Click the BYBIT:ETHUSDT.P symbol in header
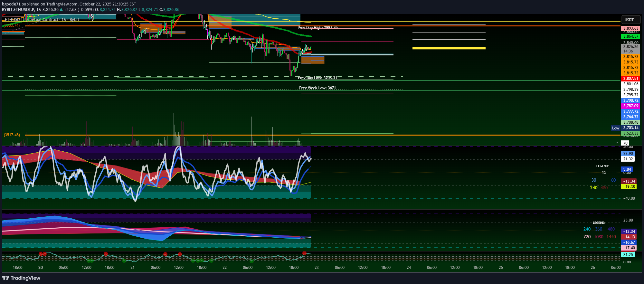644x284 pixels. point(18,10)
